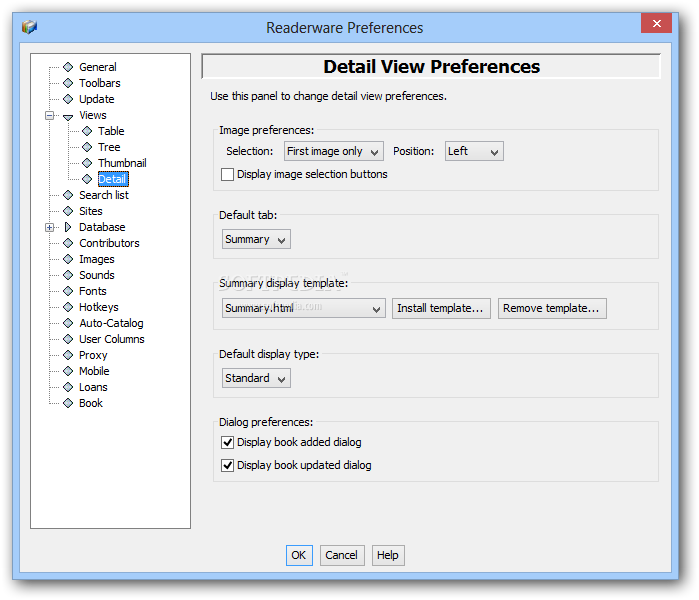Click the diamond icon beside Mobile
699x600 pixels.
coord(68,371)
